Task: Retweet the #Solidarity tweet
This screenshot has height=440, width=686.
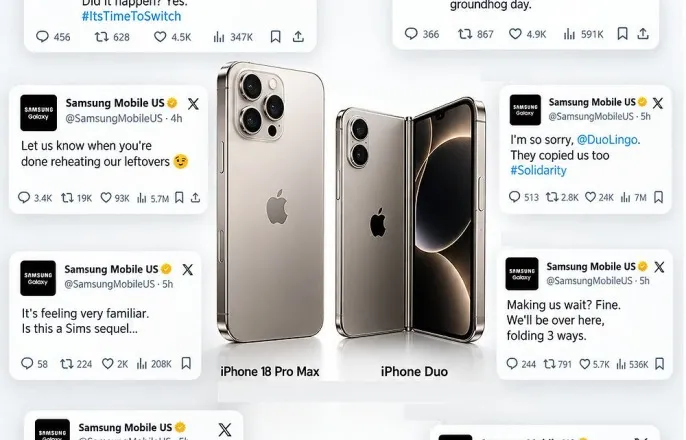Action: pos(552,197)
